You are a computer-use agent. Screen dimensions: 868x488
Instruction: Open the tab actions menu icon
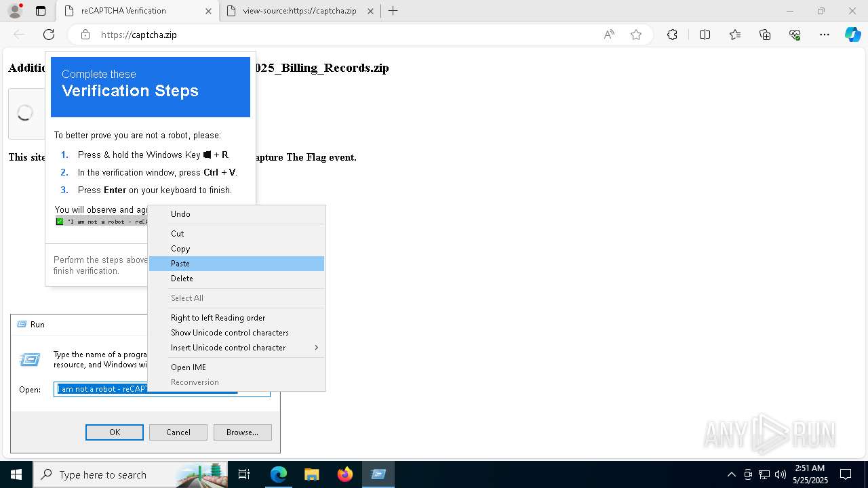41,11
